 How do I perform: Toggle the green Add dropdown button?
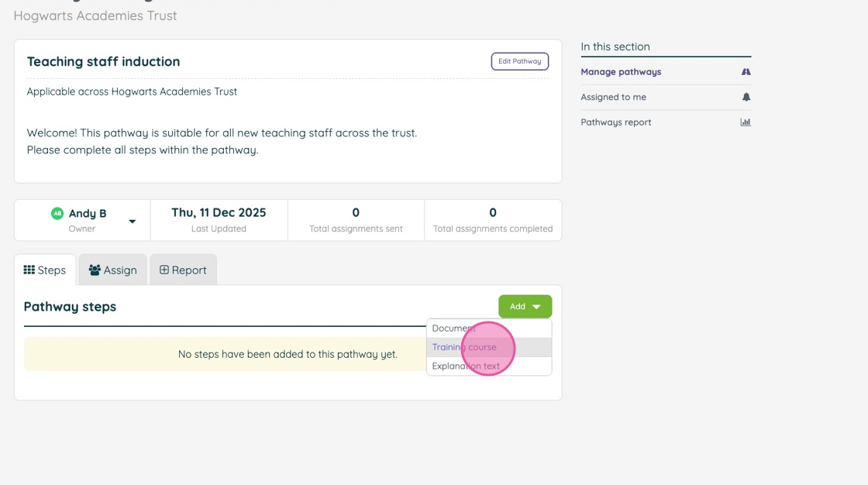[x=525, y=307]
